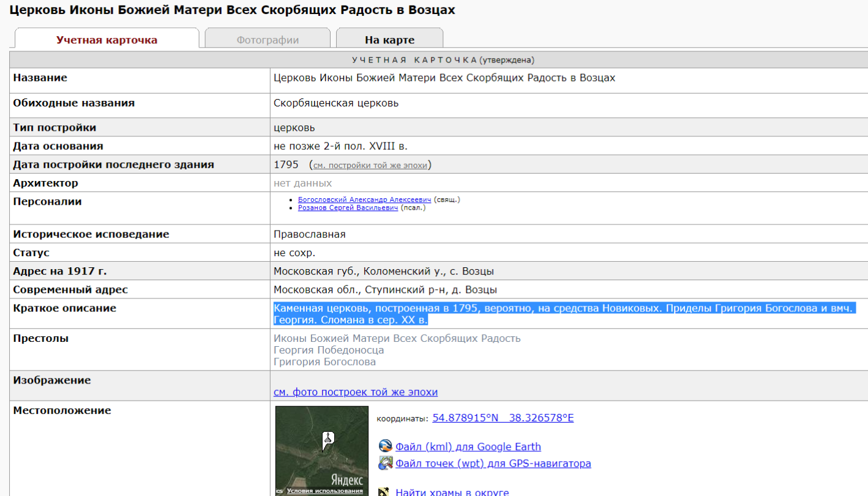The width and height of the screenshot is (868, 496).
Task: Download Файл точек (wpt) для GPS-навигатора
Action: click(x=493, y=464)
